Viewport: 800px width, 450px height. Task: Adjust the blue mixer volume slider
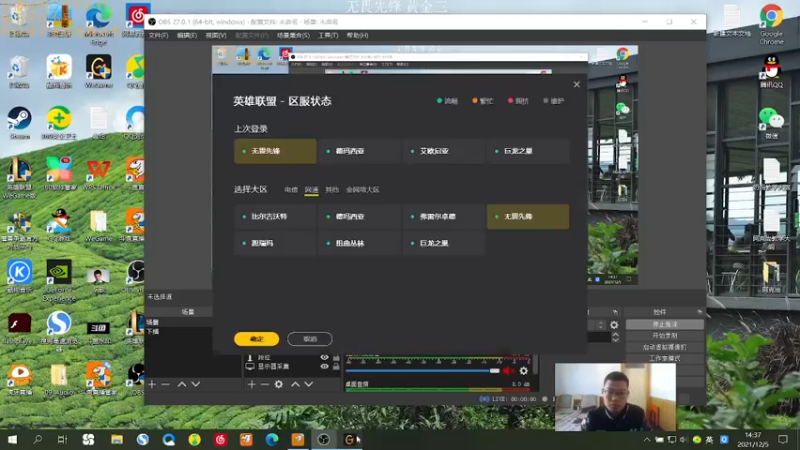click(422, 371)
